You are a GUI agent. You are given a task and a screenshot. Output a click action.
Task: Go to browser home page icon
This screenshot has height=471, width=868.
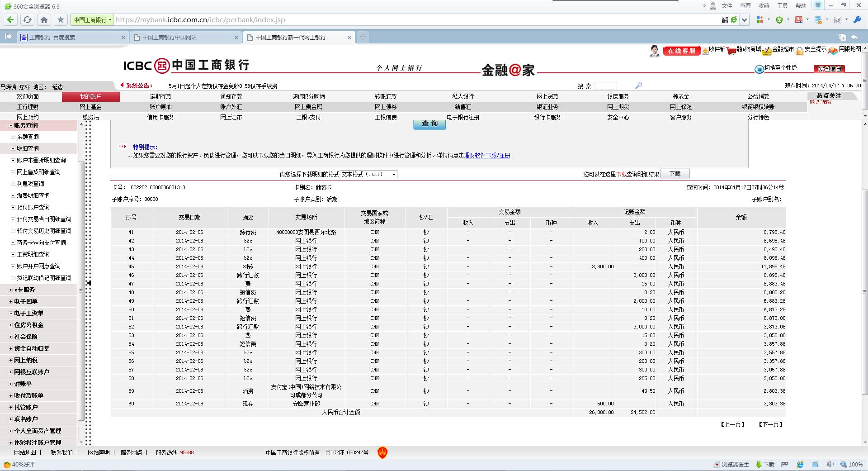(x=44, y=20)
